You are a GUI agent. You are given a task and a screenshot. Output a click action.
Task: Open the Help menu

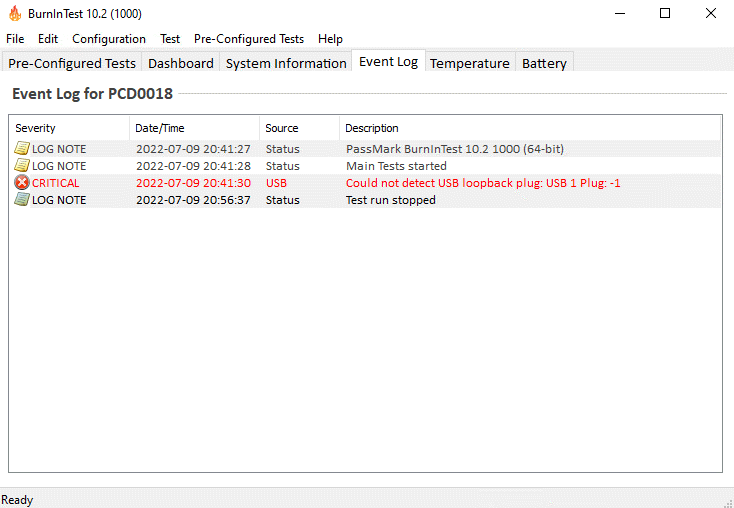pyautogui.click(x=330, y=39)
